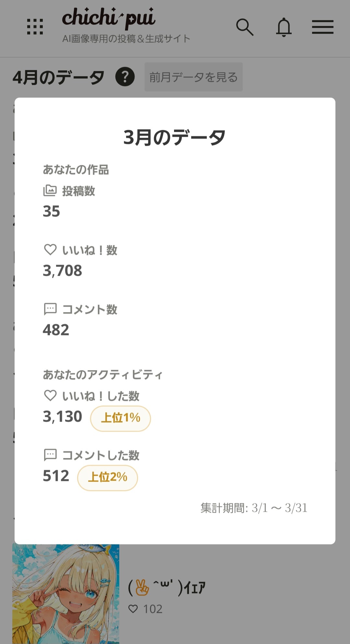
Task: Click 前月データを見る button
Action: pos(193,77)
